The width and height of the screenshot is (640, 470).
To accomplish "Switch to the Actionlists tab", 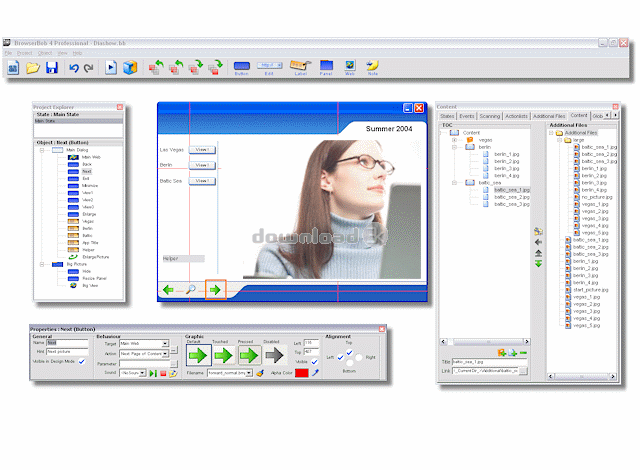I will 516,116.
